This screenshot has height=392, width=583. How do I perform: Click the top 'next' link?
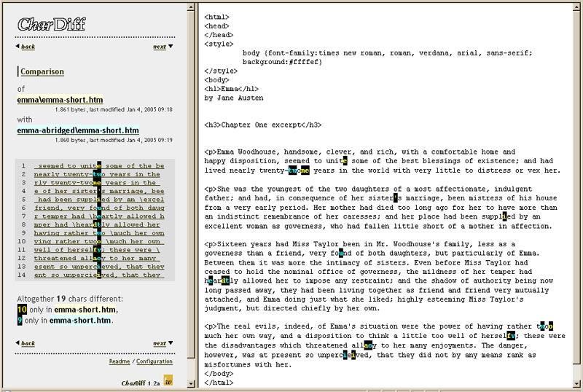(160, 47)
